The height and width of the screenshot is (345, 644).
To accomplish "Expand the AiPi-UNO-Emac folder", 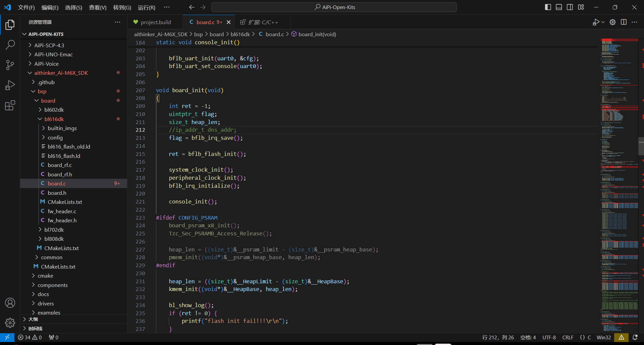I will pyautogui.click(x=30, y=54).
